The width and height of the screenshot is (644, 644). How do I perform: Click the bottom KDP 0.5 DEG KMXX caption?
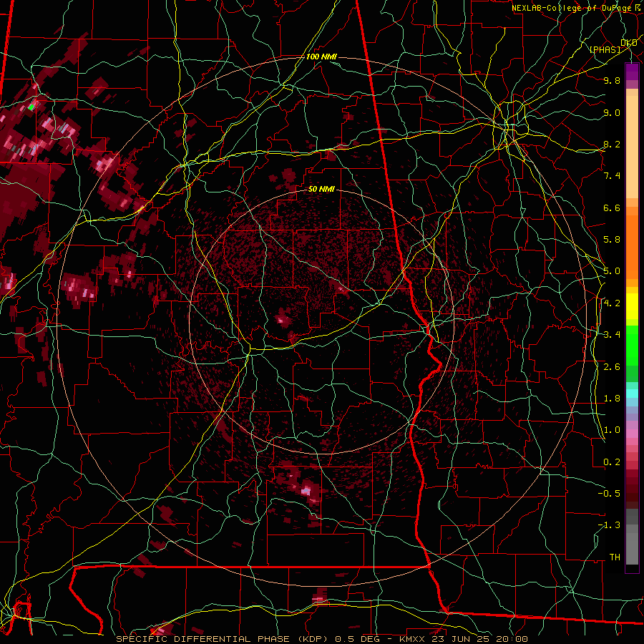(x=321, y=639)
